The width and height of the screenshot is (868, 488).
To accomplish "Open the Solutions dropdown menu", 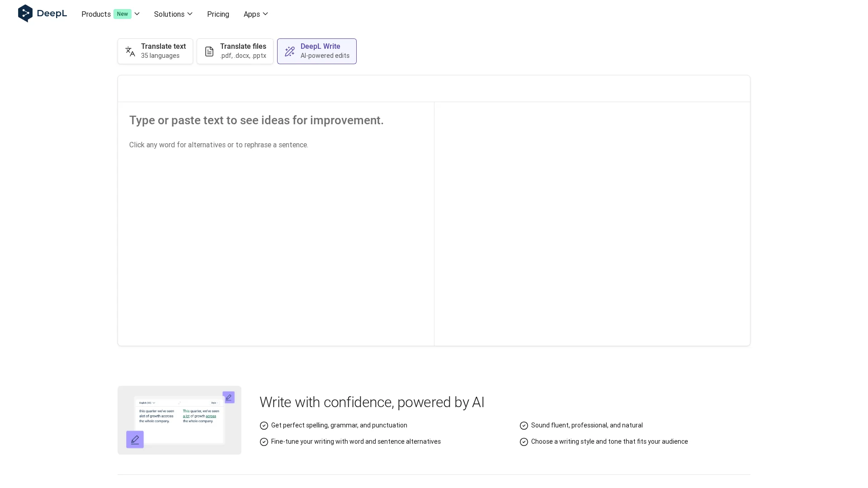I will tap(173, 14).
